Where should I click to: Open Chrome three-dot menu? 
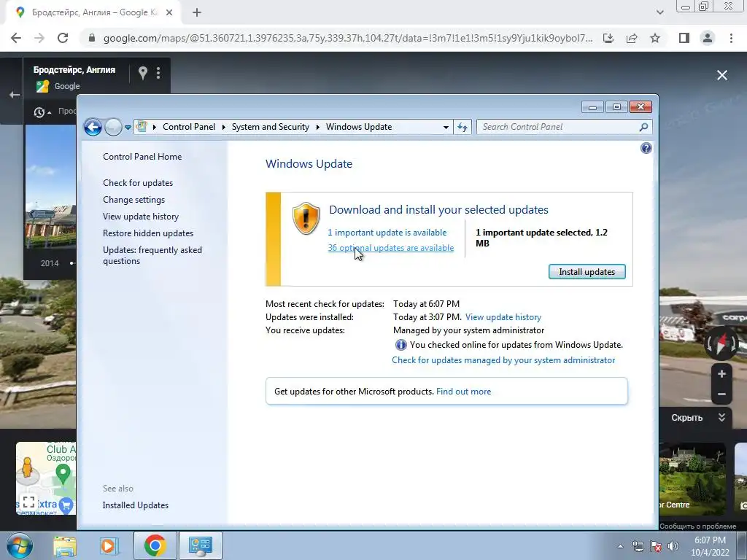731,38
